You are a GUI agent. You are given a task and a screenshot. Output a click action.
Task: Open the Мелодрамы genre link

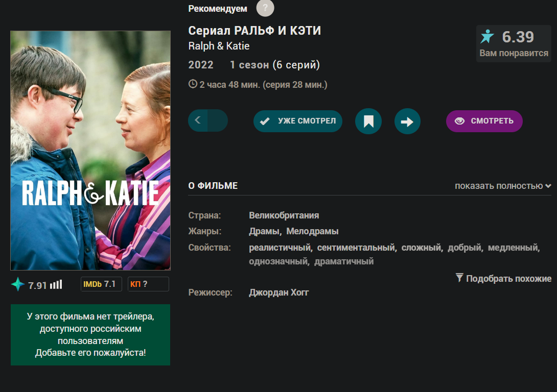[312, 231]
